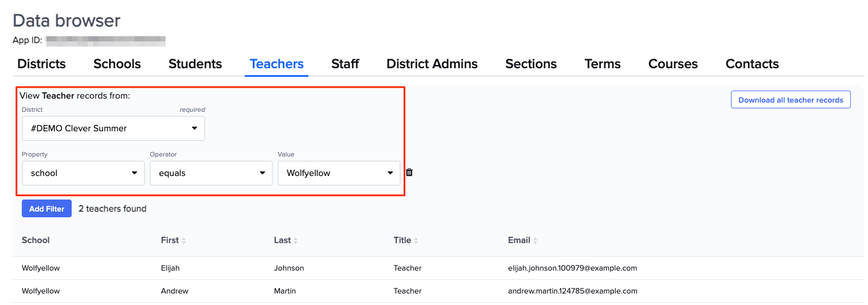868x305 pixels.
Task: Go to the Terms tab
Action: point(603,64)
